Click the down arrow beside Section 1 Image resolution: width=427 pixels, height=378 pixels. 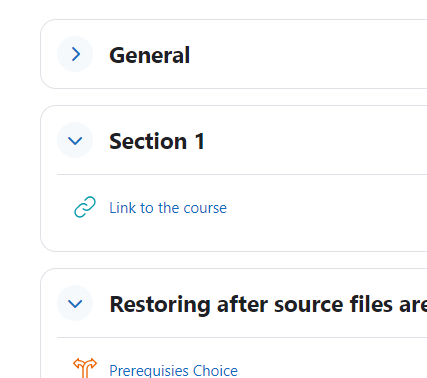[x=75, y=141]
